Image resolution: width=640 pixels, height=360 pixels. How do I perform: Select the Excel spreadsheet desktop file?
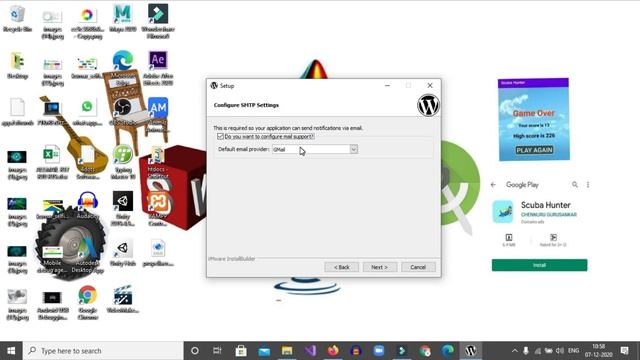52,162
